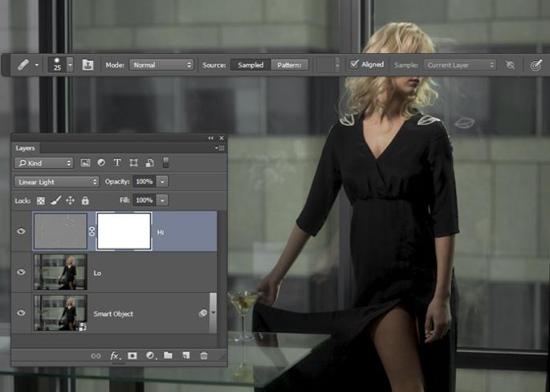
Task: Uncheck the Aligned checkbox
Action: 354,64
